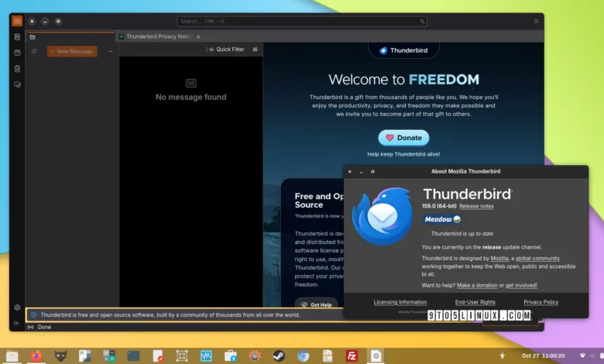Open Privacy Policy link in About dialog
The image size is (604, 364).
[x=541, y=302]
